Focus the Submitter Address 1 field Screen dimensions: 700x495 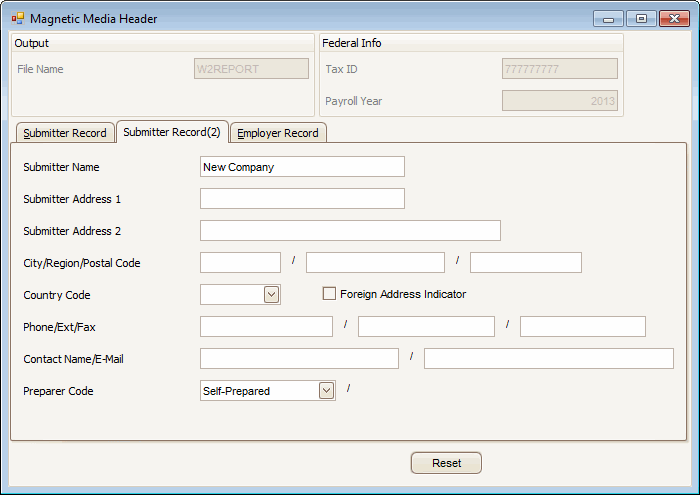[302, 199]
